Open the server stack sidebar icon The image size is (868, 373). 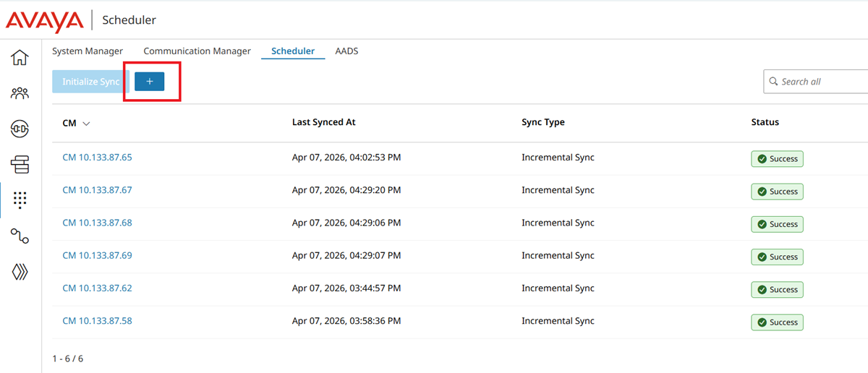tap(20, 165)
